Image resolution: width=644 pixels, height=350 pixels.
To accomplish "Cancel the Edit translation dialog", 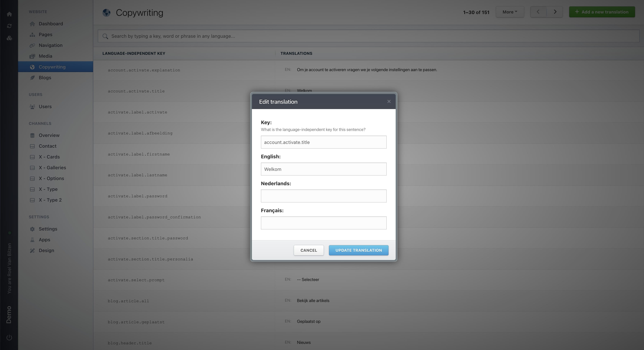I will [309, 250].
